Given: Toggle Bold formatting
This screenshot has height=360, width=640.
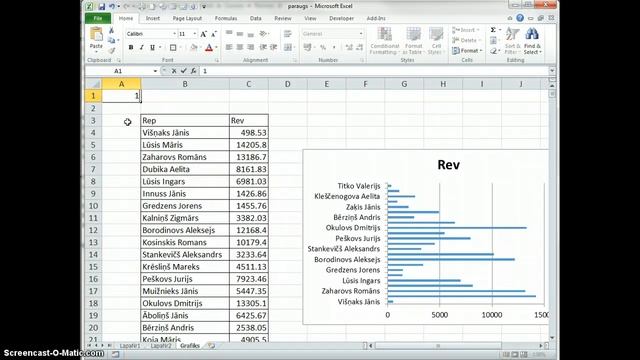Looking at the screenshot, I should [131, 48].
